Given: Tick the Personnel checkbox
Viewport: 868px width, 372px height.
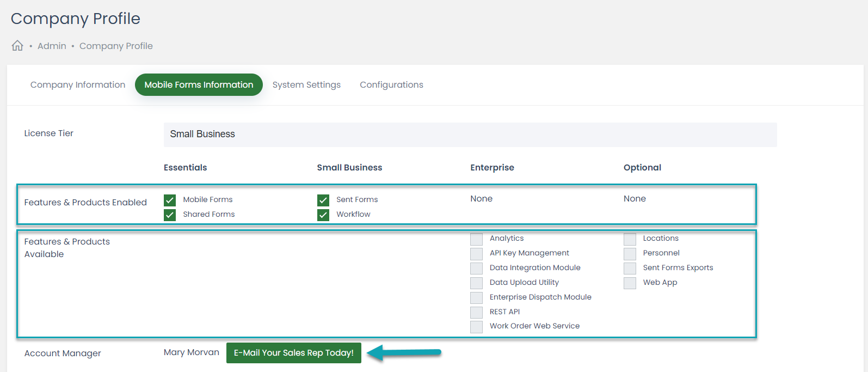Looking at the screenshot, I should coord(630,254).
